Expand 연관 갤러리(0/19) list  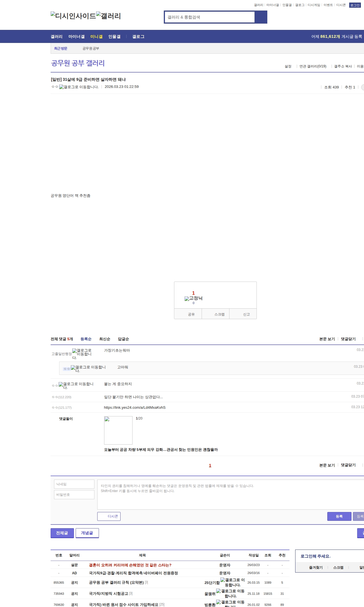[313, 66]
